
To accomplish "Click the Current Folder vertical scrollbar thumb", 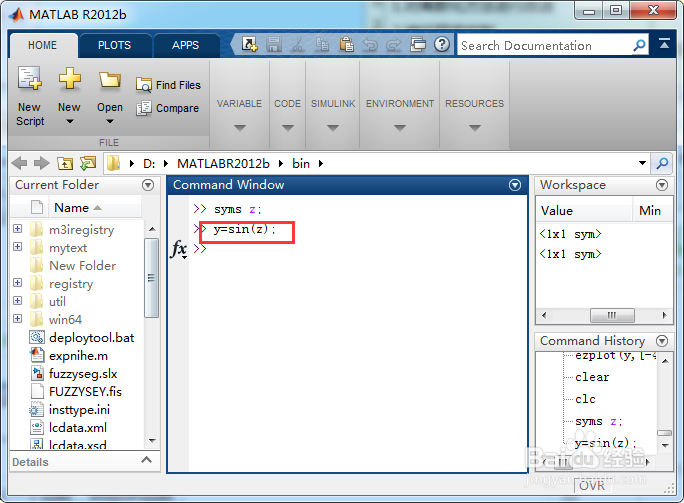I will pos(151,277).
